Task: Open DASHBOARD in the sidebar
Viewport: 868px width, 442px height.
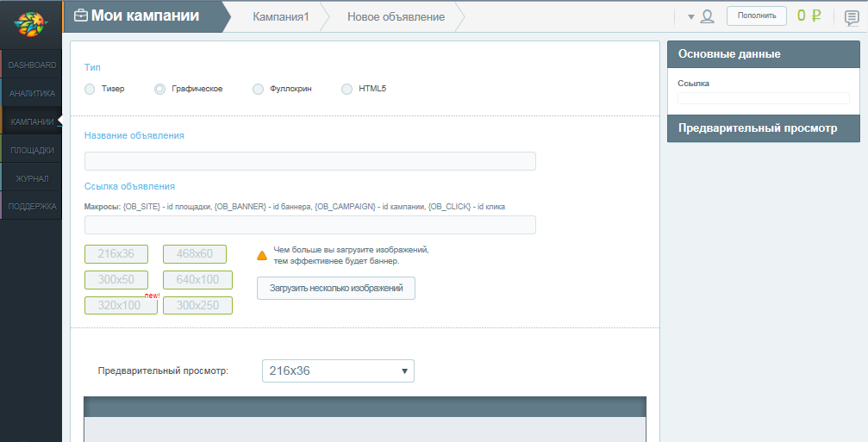Action: click(32, 65)
